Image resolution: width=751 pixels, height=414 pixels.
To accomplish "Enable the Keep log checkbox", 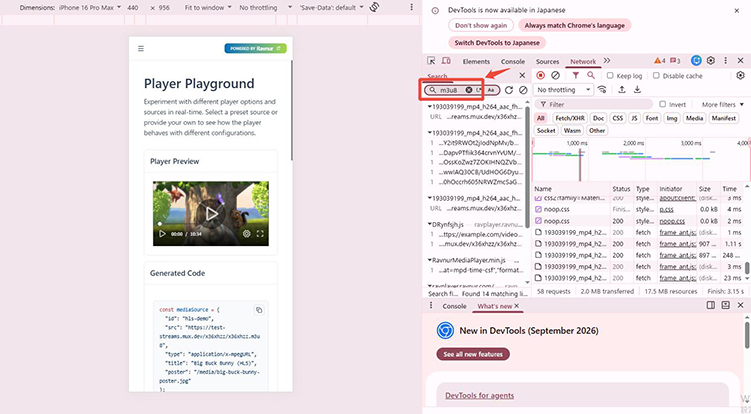I will [610, 75].
